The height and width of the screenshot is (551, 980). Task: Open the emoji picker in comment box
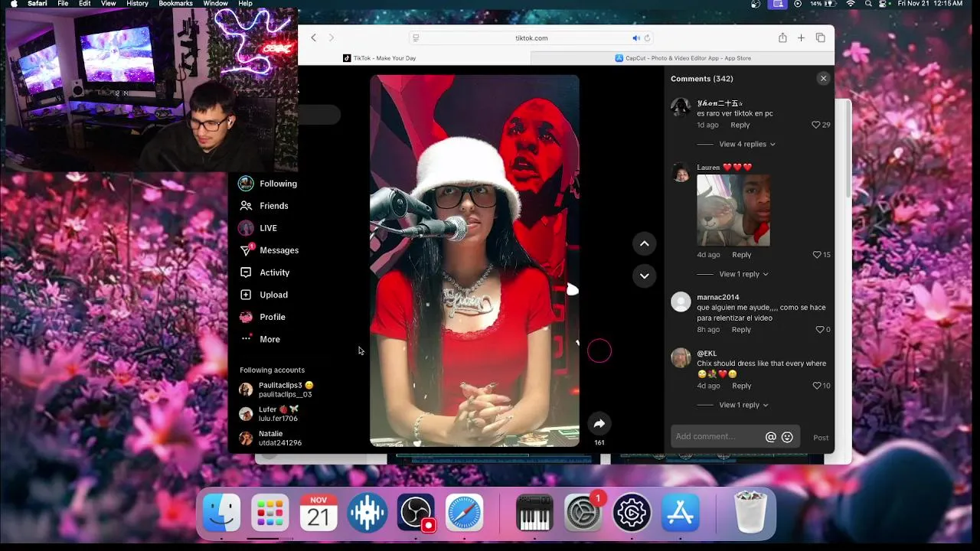(787, 437)
